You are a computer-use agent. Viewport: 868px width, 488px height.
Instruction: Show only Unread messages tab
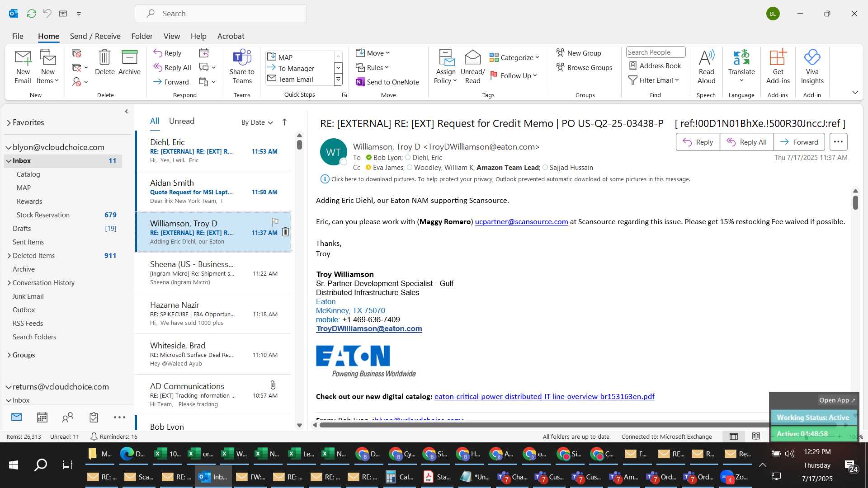[x=182, y=121]
